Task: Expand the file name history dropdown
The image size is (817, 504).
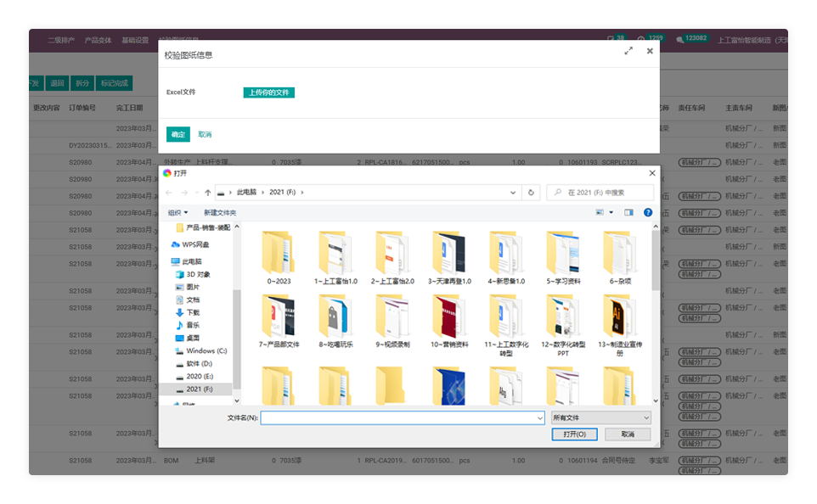Action: pyautogui.click(x=539, y=417)
